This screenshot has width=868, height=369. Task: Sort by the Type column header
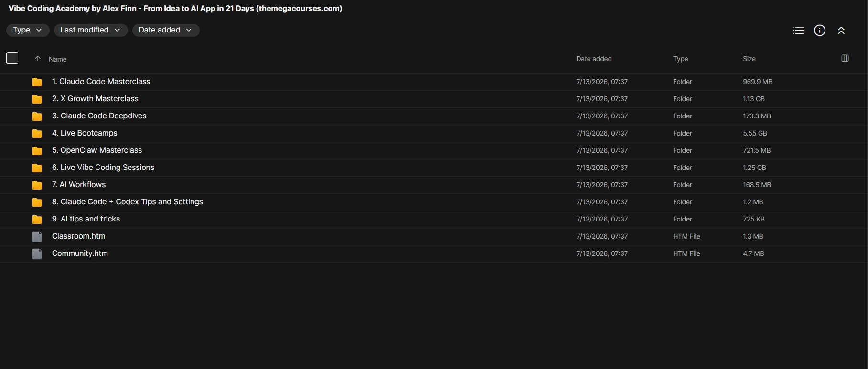click(x=680, y=59)
